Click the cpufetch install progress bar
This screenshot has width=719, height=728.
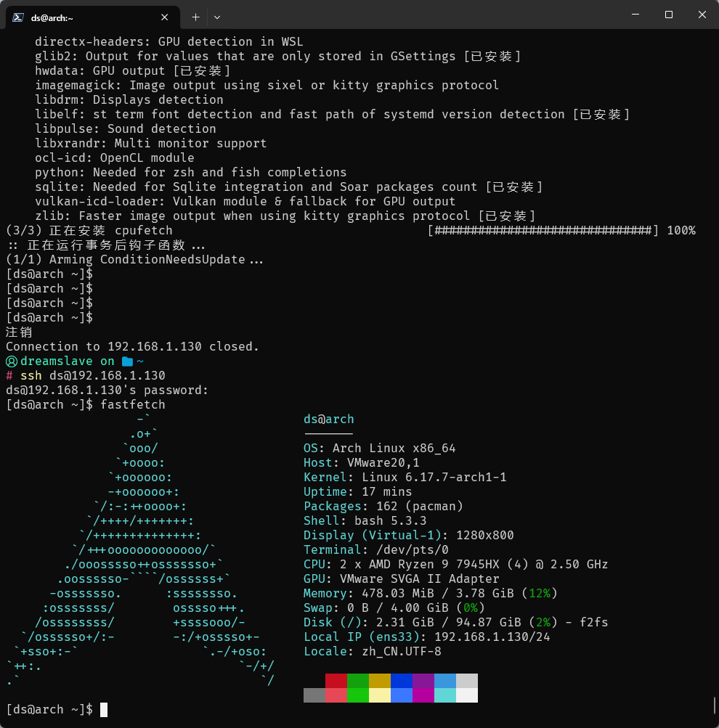pyautogui.click(x=543, y=231)
